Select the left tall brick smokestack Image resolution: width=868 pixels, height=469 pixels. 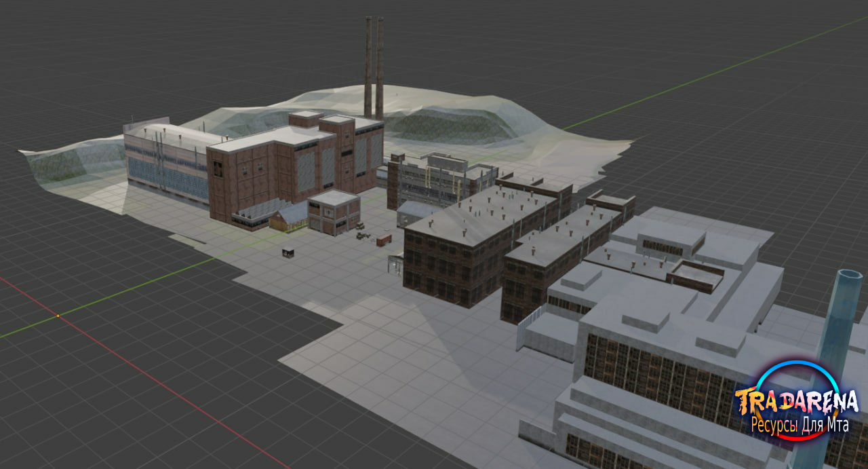pos(368,67)
